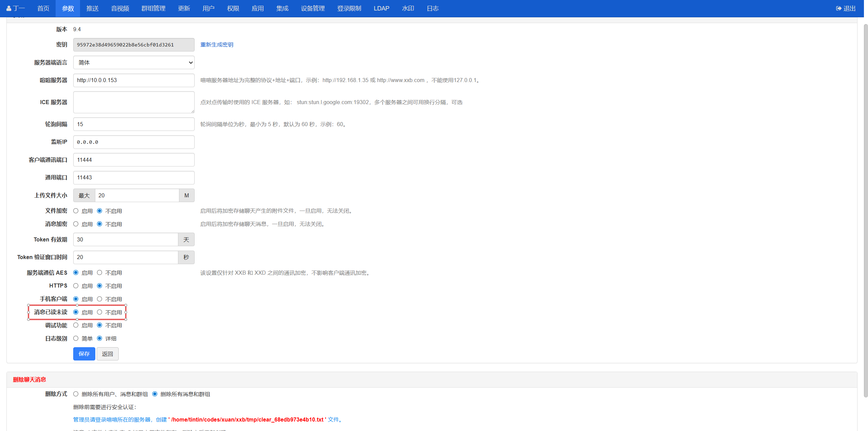Enable the file encryption radio option
The width and height of the screenshot is (868, 431).
[76, 211]
